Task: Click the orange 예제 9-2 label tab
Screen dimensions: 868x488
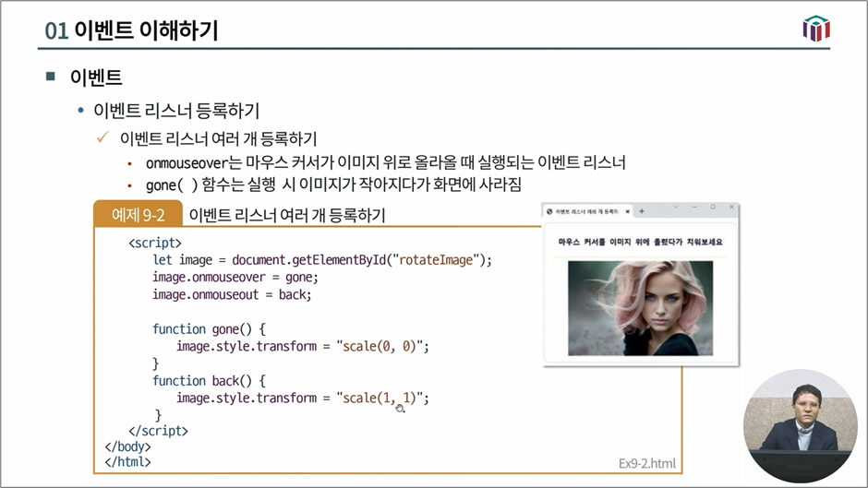Action: [138, 215]
